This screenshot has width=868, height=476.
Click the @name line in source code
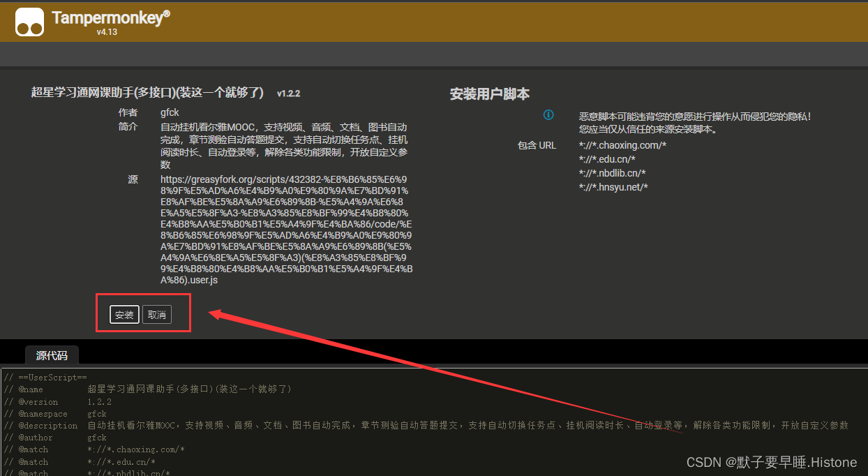pyautogui.click(x=148, y=389)
